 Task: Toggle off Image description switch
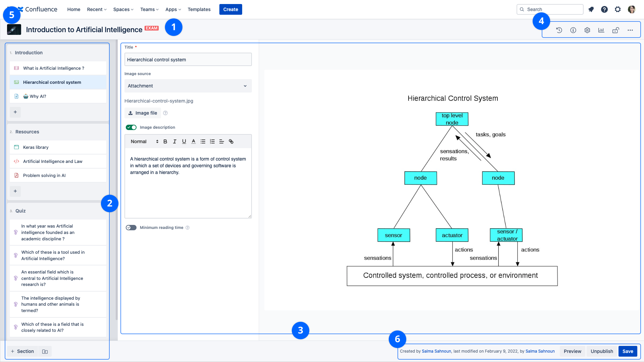(131, 127)
